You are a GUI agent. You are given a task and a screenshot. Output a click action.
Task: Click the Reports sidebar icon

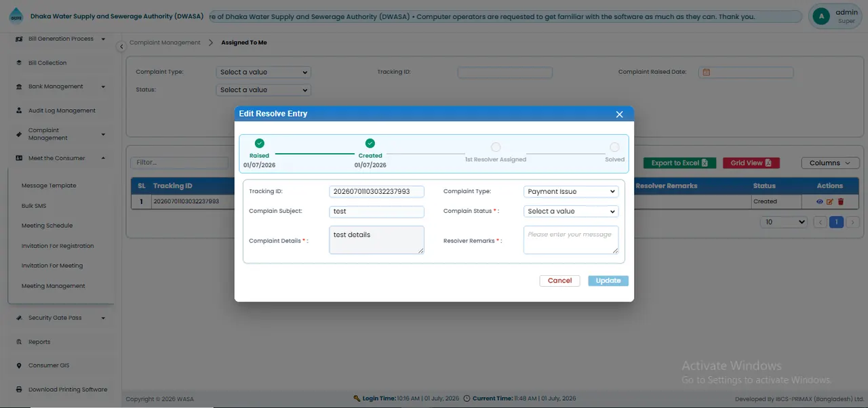point(20,342)
